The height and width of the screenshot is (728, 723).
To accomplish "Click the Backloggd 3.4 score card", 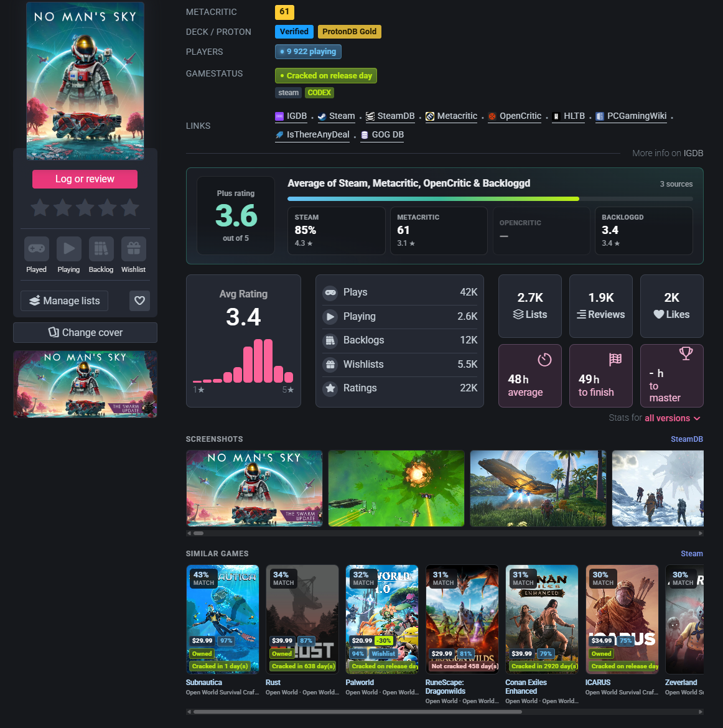I will point(643,231).
